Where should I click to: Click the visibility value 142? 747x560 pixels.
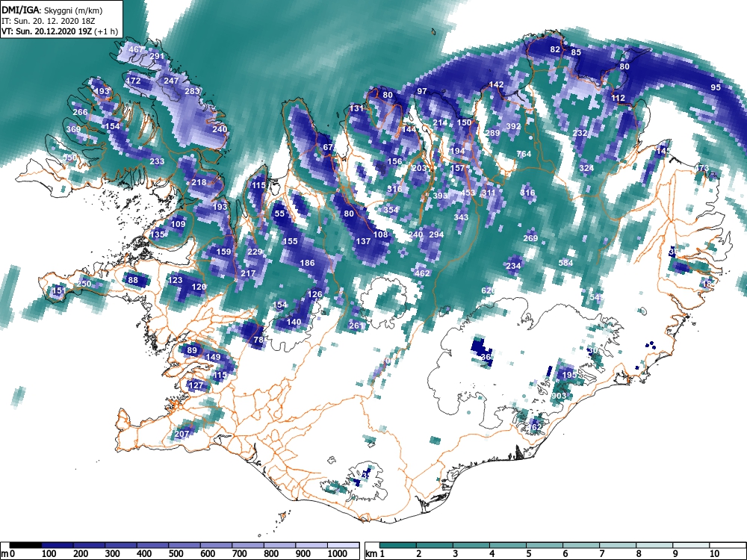[496, 84]
